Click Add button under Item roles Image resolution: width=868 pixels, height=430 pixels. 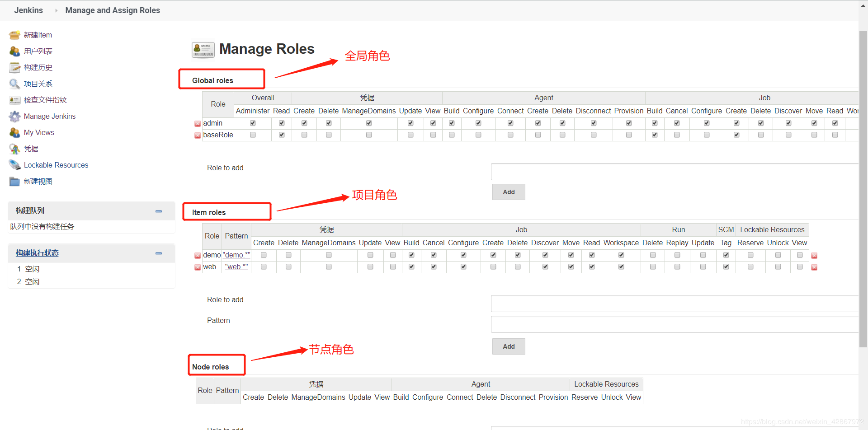click(x=509, y=346)
